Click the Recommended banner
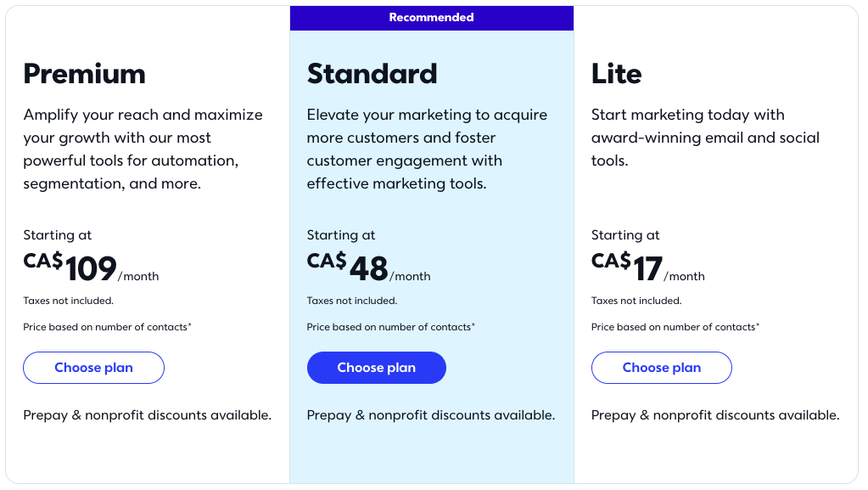This screenshot has height=490, width=868. [432, 17]
